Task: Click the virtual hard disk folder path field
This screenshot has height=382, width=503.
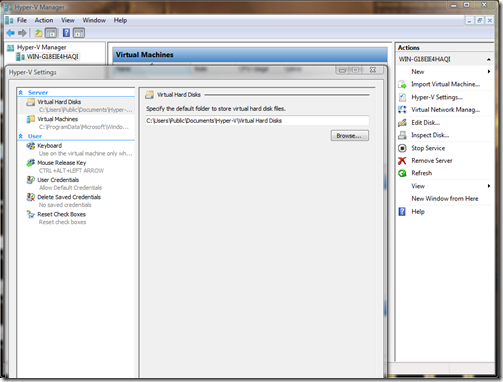Action: click(257, 121)
